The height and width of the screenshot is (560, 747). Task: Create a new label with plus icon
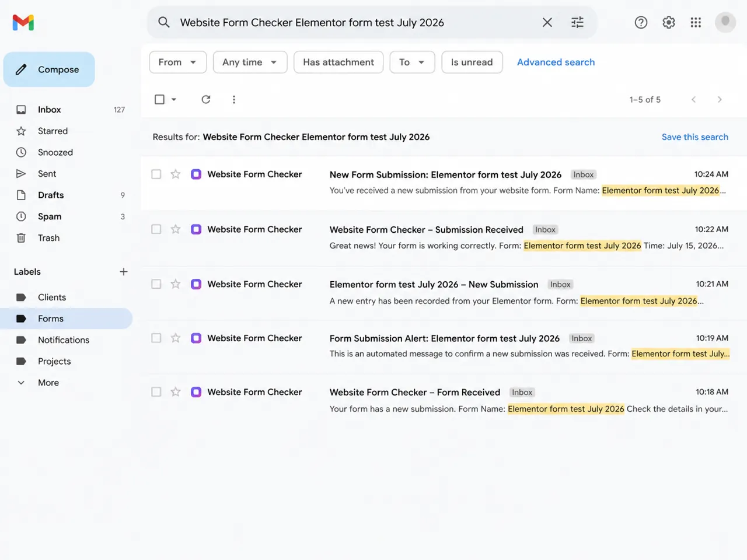click(x=123, y=272)
